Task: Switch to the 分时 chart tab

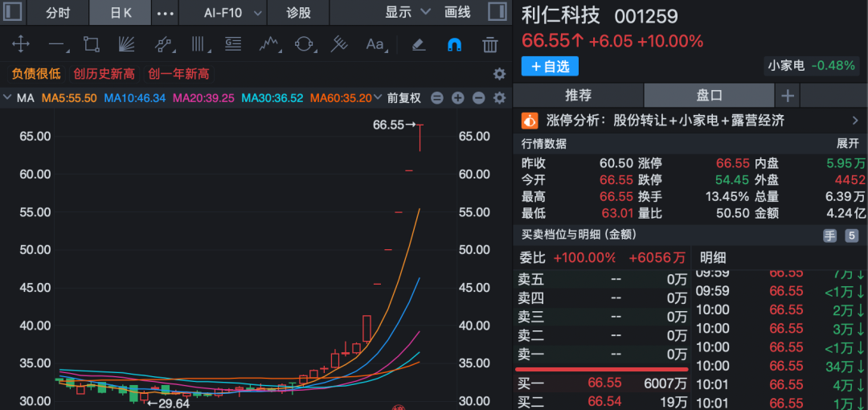Action: click(x=58, y=12)
